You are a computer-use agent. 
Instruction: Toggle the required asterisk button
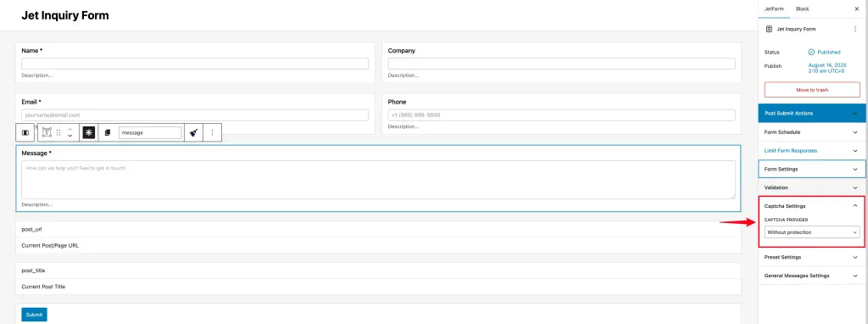tap(89, 133)
